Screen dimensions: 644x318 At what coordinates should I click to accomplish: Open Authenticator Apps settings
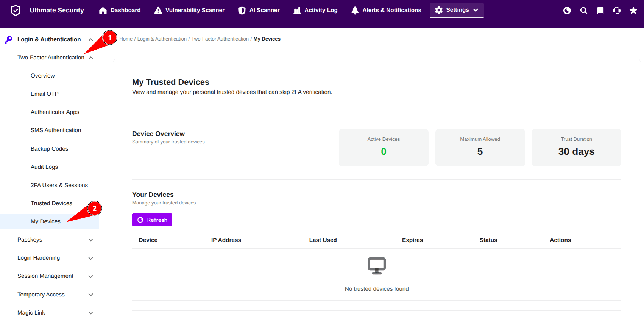click(x=55, y=112)
